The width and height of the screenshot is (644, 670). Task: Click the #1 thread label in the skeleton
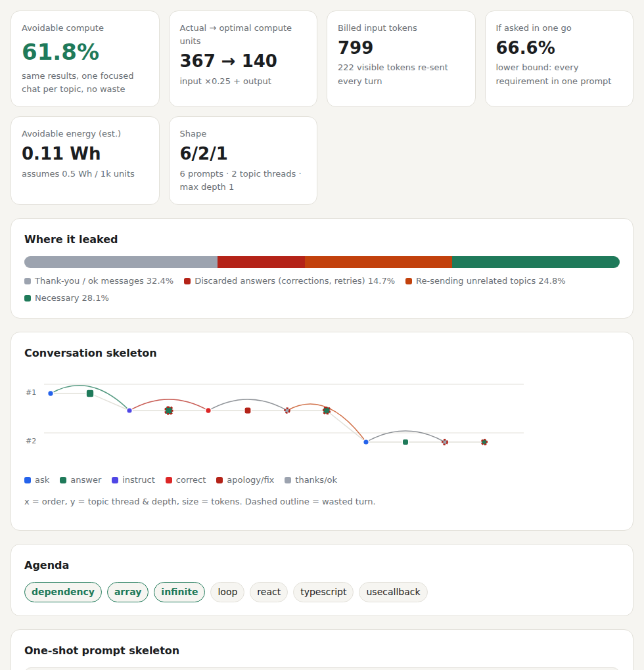(31, 392)
